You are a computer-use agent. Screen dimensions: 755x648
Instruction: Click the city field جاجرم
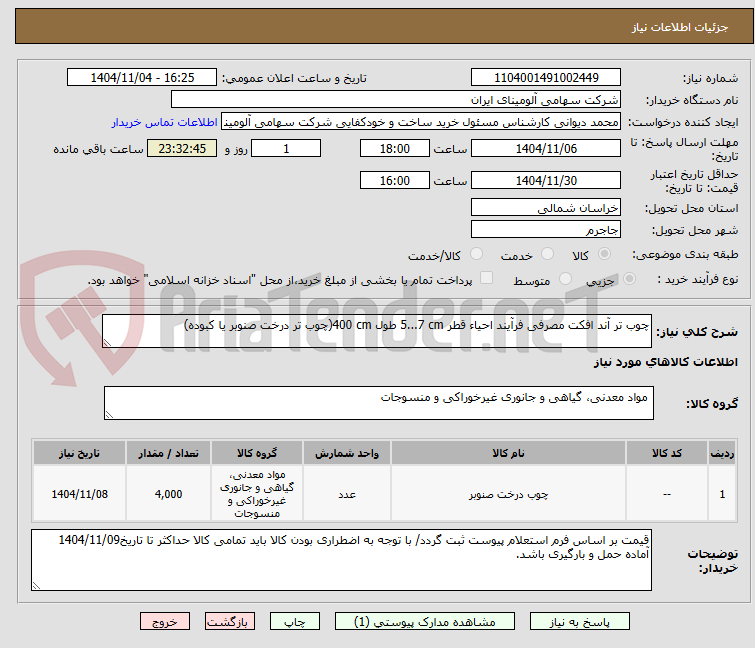[546, 229]
